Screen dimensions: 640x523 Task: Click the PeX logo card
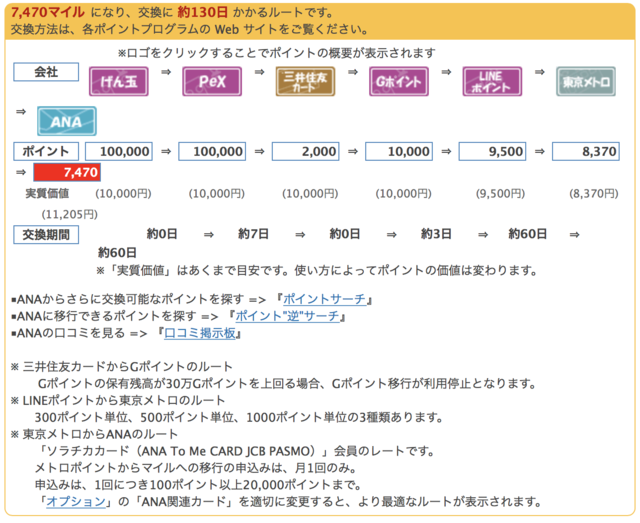pyautogui.click(x=212, y=82)
